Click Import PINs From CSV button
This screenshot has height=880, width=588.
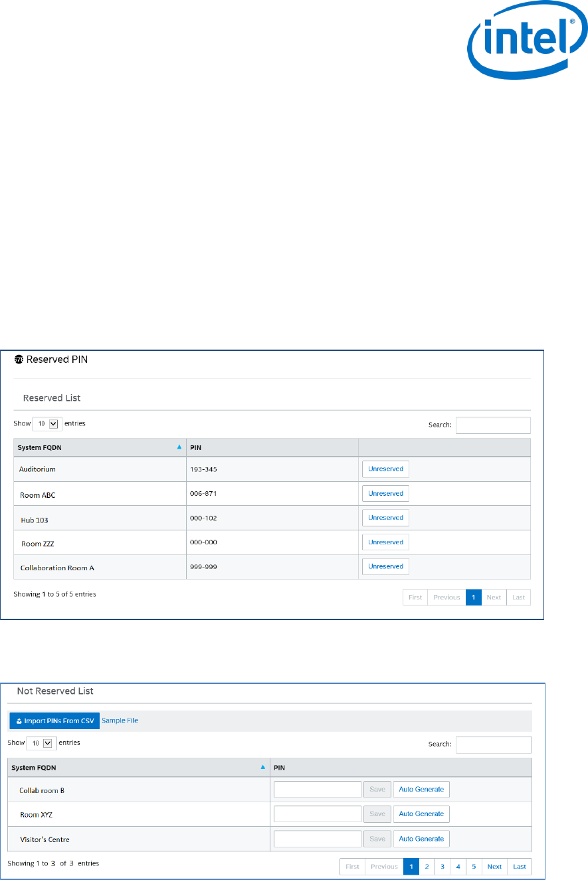[x=54, y=720]
